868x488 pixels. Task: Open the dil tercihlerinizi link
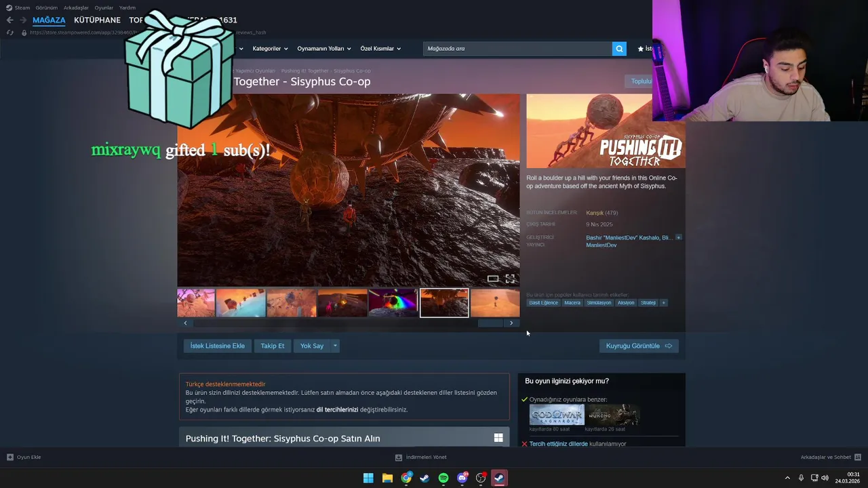337,409
